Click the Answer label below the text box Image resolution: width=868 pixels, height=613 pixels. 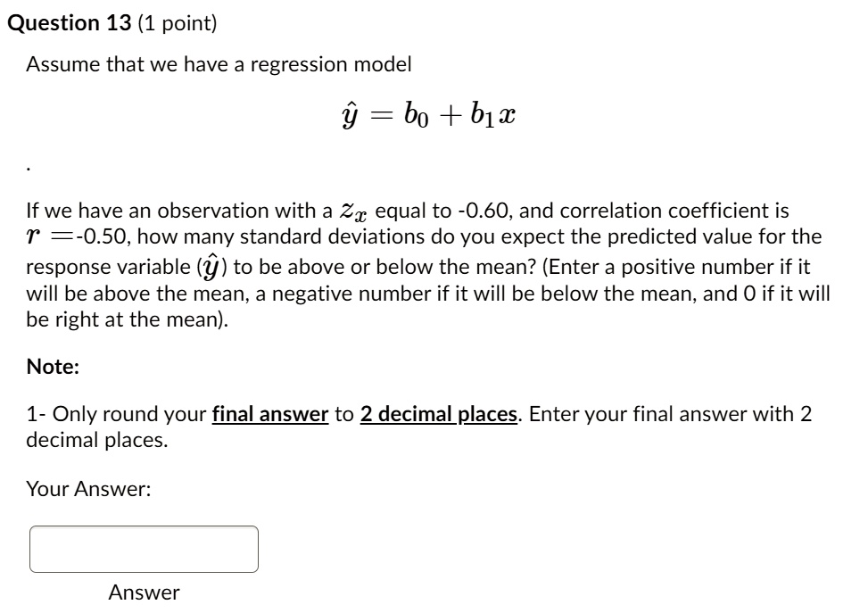point(144,592)
